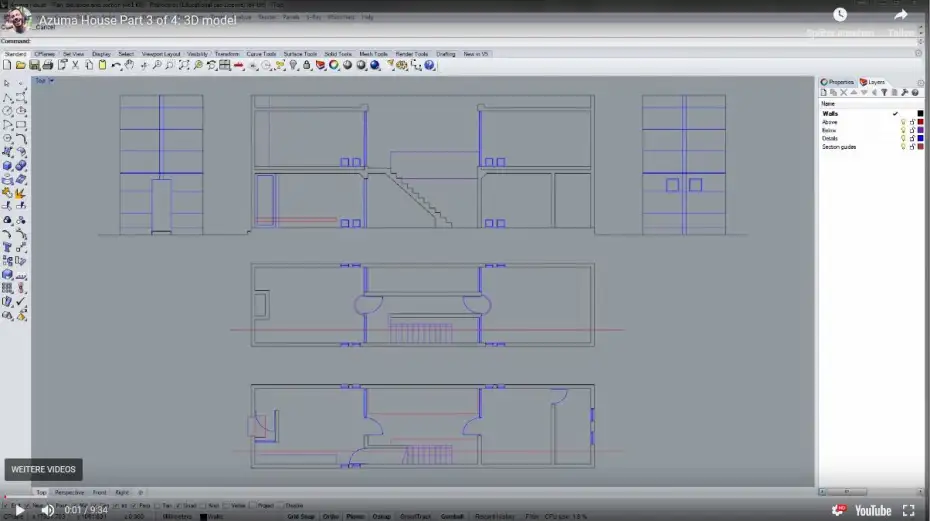The height and width of the screenshot is (521, 930).
Task: Click the light bulb Hide objects icon
Action: click(294, 65)
